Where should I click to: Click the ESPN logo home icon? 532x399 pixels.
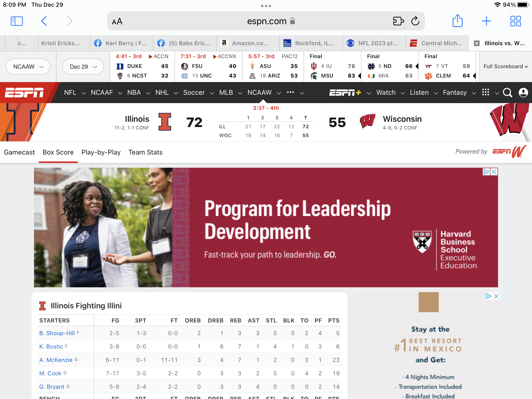click(24, 93)
